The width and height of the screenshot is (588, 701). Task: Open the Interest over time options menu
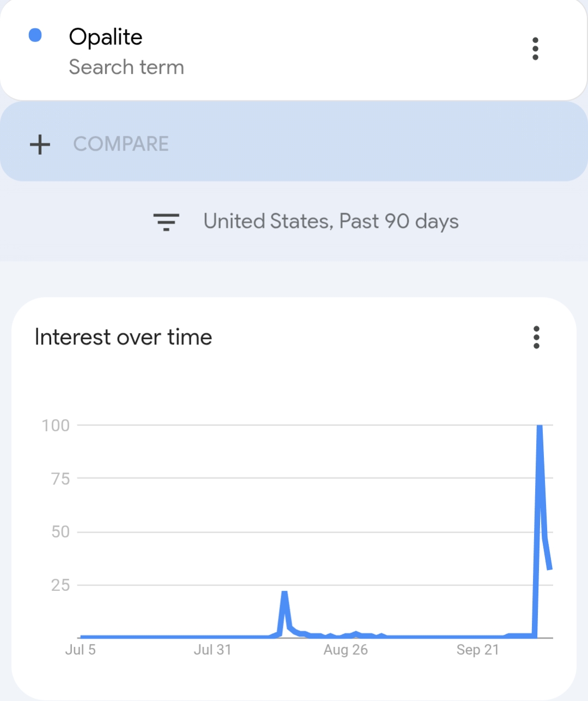[x=536, y=337]
